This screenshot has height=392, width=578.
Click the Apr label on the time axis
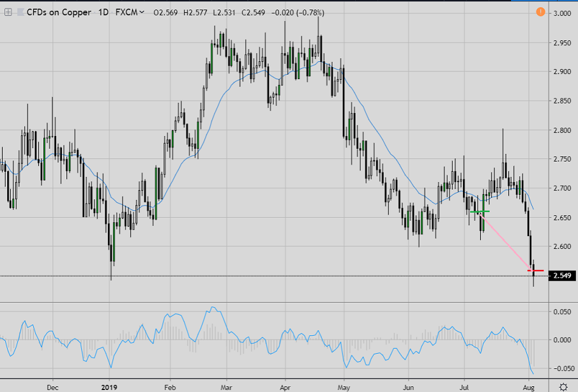(285, 388)
